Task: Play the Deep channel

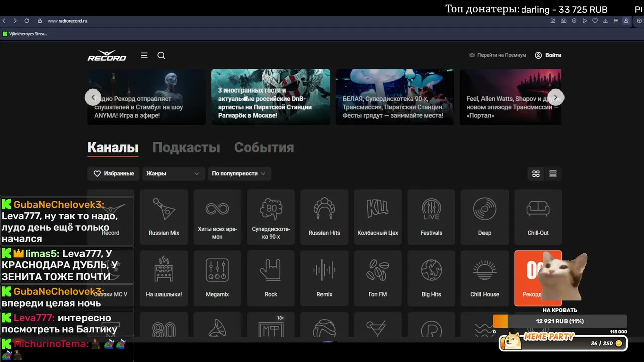Action: [x=485, y=217]
